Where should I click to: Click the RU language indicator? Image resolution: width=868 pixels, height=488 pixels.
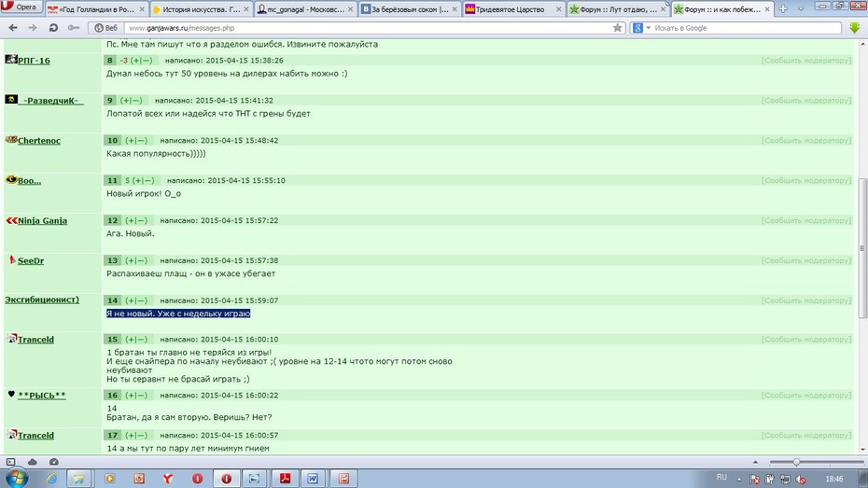click(721, 478)
